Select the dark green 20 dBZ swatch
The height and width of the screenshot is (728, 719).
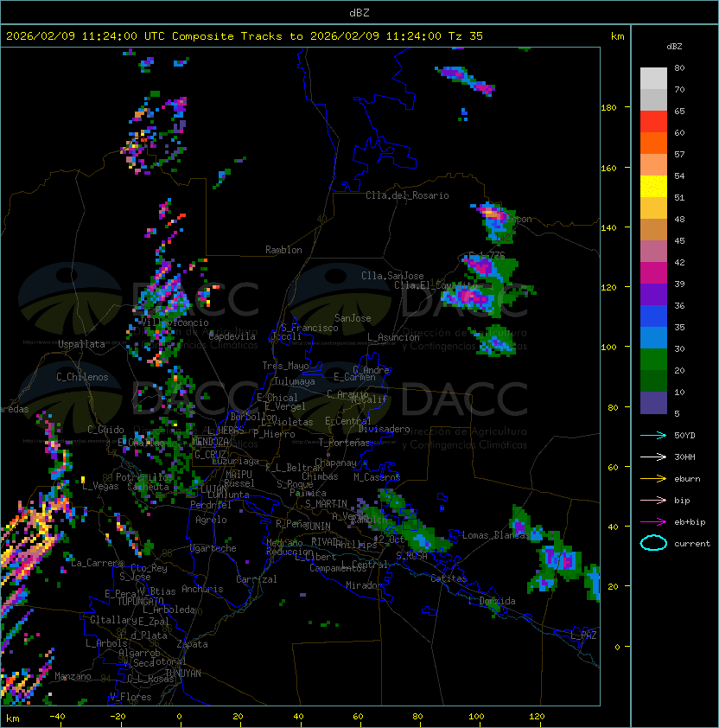click(653, 380)
